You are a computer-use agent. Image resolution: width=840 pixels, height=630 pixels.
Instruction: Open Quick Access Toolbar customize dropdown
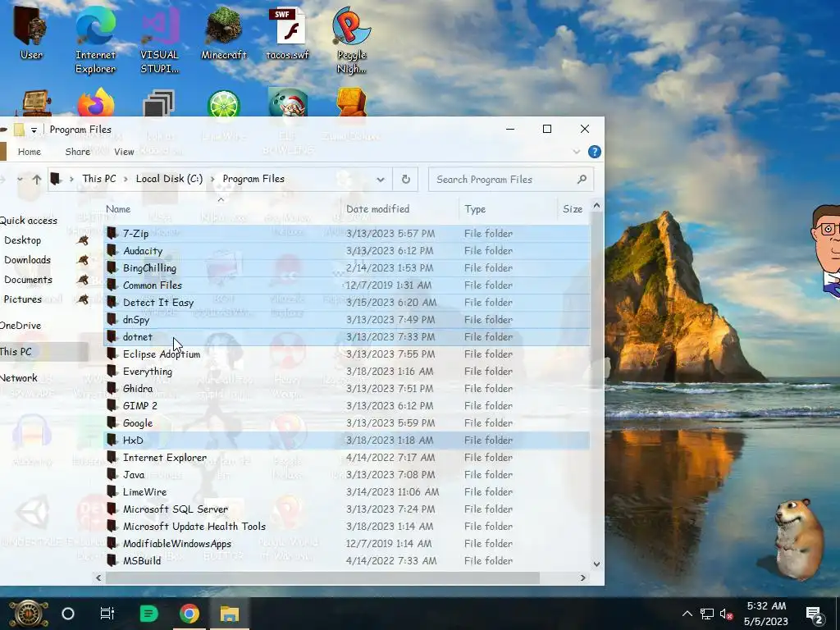point(34,130)
